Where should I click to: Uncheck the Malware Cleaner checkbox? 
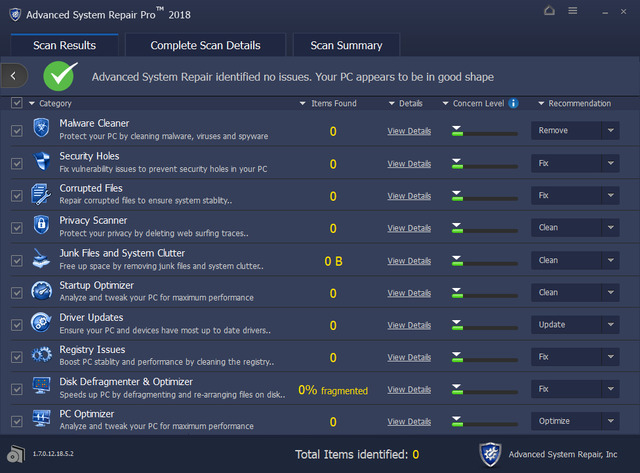[16, 131]
